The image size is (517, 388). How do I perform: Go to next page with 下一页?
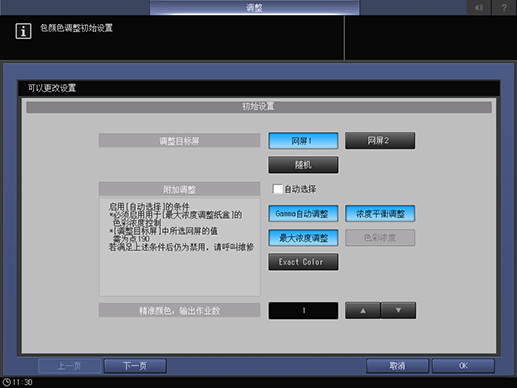pos(135,366)
